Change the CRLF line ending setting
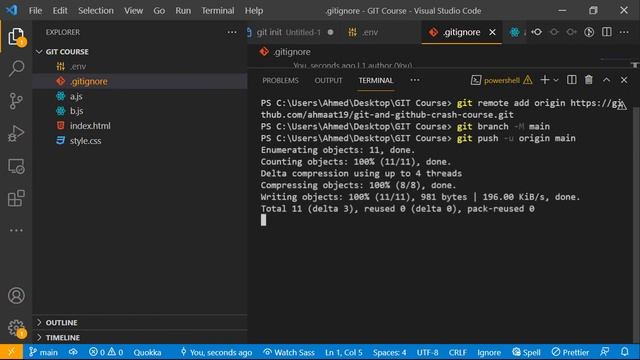This screenshot has width=640, height=360. [458, 352]
